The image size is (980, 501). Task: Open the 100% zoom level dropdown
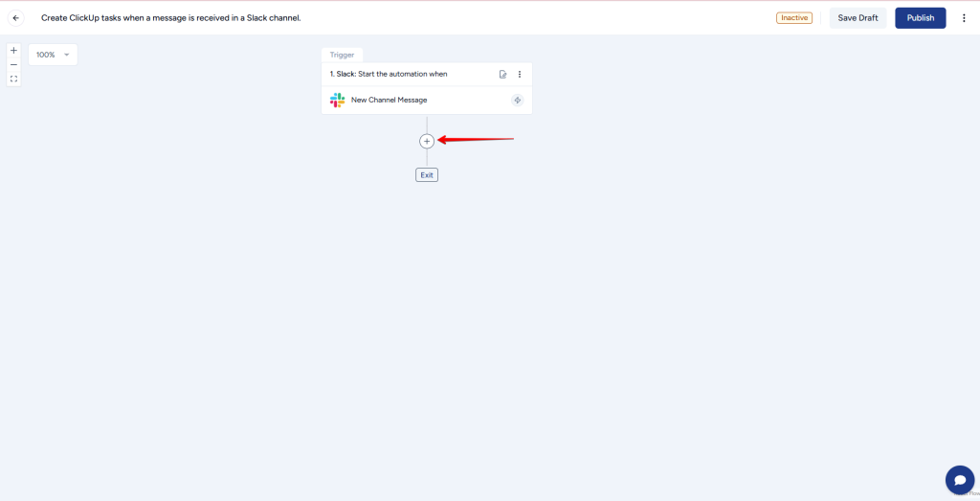[x=53, y=55]
